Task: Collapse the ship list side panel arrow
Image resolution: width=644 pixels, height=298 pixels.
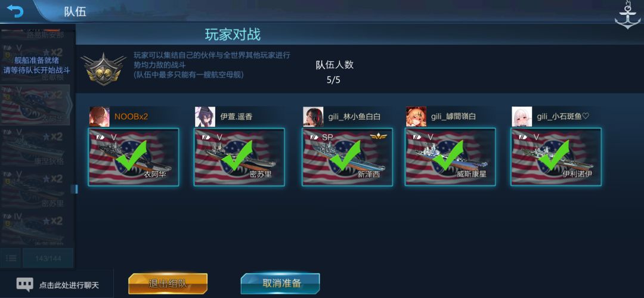Action: click(70, 105)
